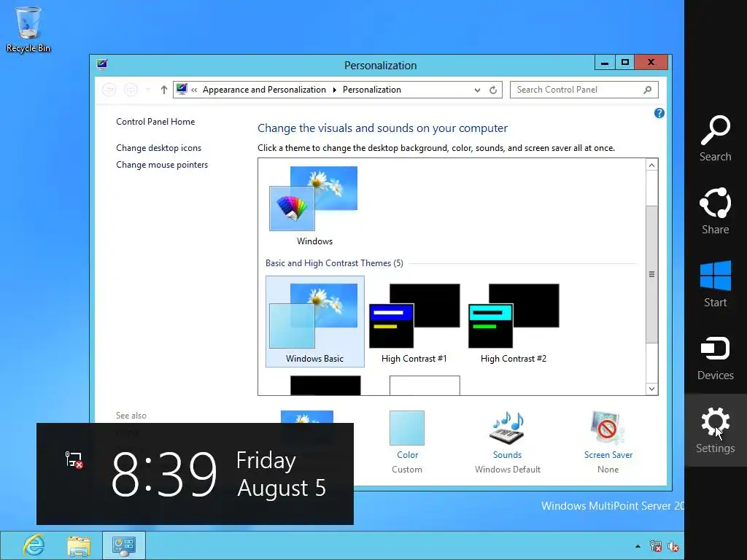
Task: Open the Devices charm
Action: click(x=715, y=357)
